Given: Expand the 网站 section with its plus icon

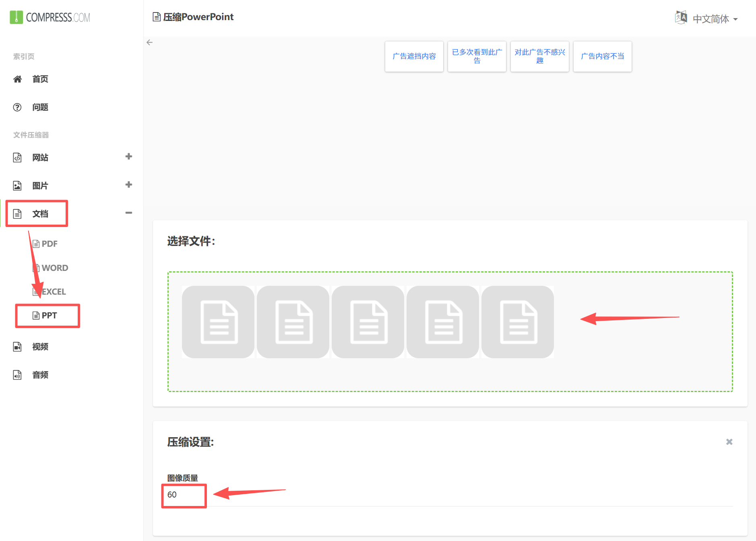Looking at the screenshot, I should coord(128,156).
